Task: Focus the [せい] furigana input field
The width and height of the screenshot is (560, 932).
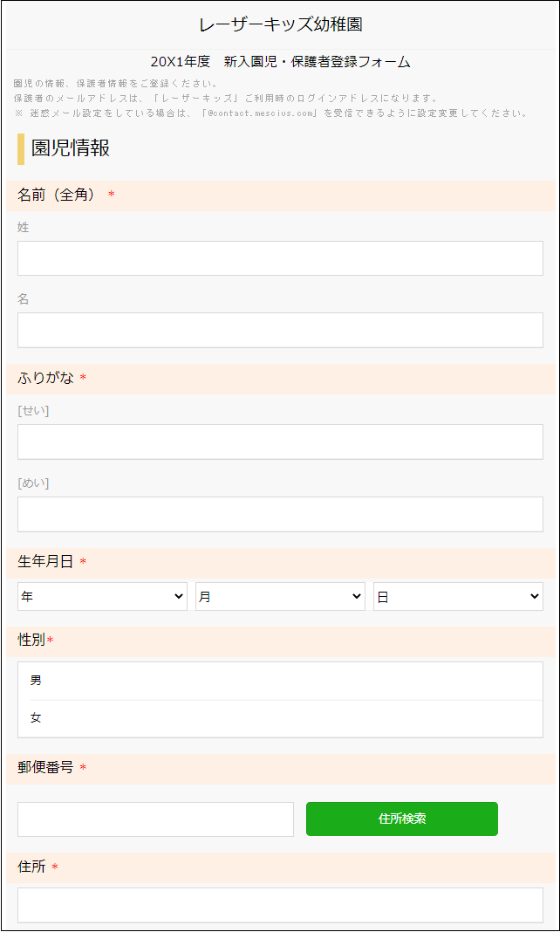Action: click(280, 442)
